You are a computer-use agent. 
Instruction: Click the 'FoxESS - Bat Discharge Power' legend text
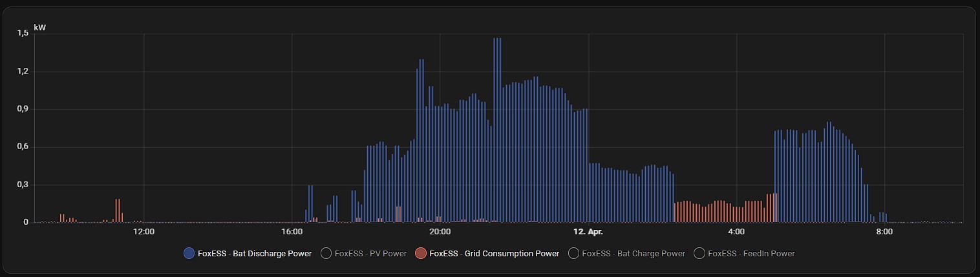(255, 254)
